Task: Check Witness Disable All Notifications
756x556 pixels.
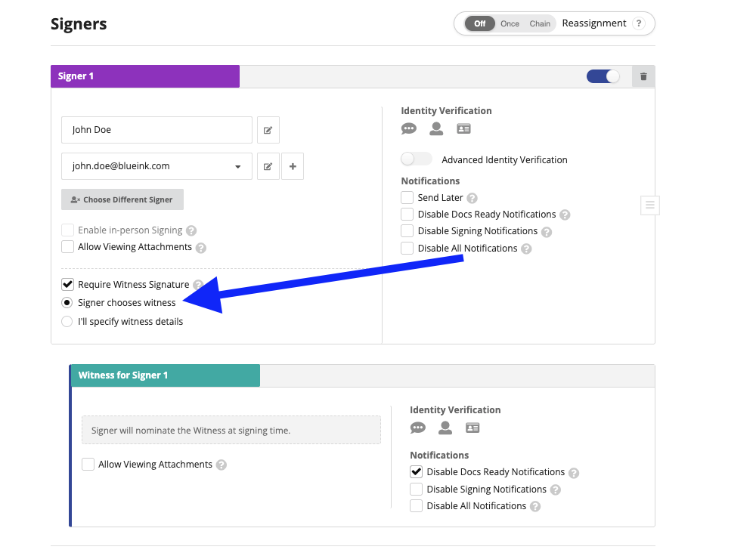Action: 416,506
